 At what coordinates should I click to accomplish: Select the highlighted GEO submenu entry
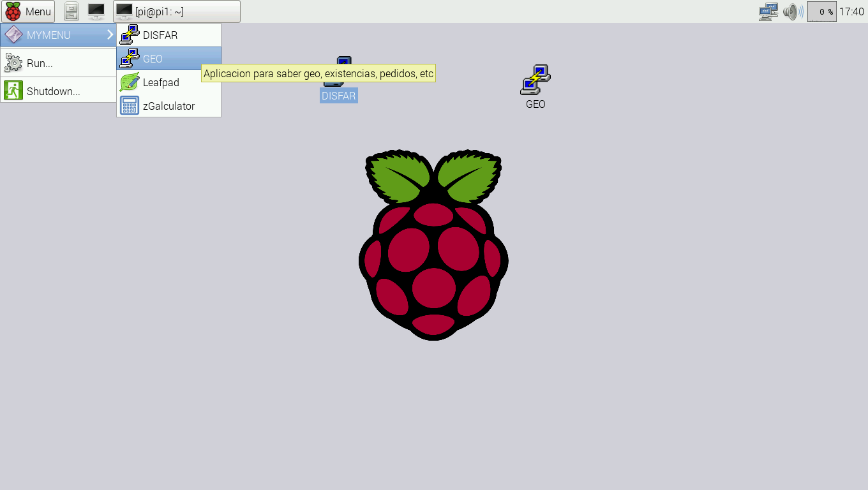point(153,59)
